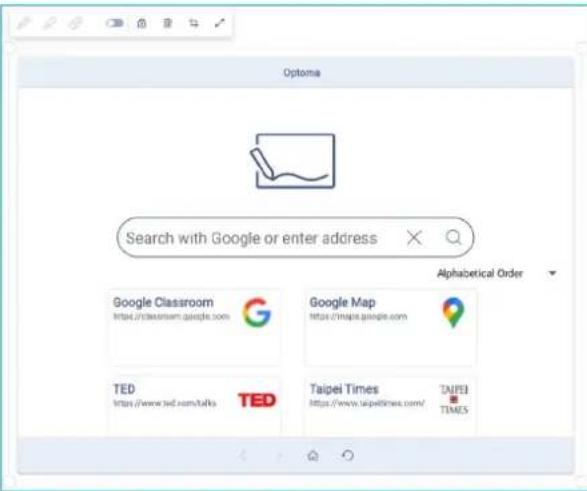The width and height of the screenshot is (587, 491).
Task: Toggle the switch in the top toolbar
Action: click(114, 23)
